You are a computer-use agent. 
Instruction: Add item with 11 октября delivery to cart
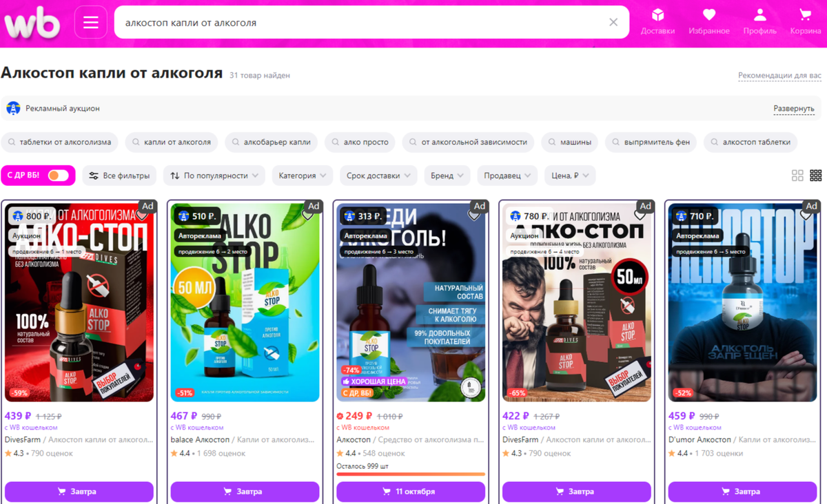point(411,492)
